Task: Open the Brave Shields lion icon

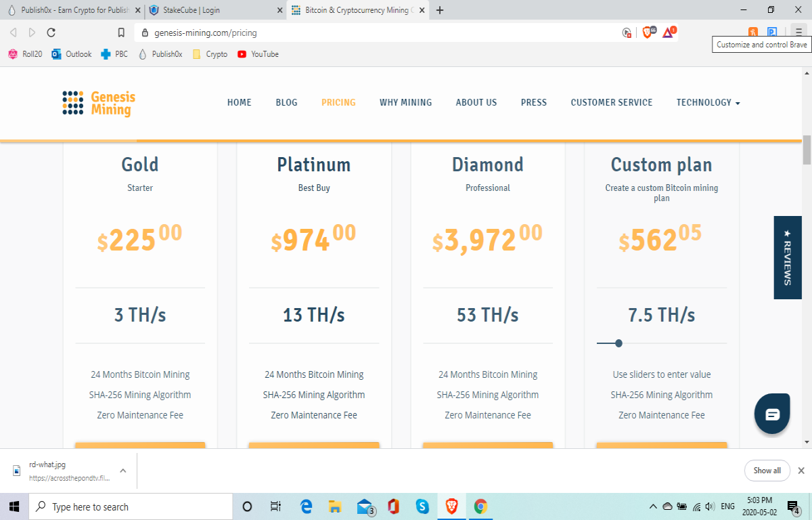Action: pos(647,32)
